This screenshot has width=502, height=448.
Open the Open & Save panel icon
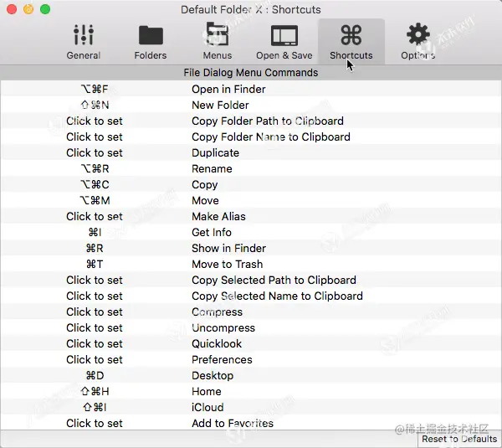(x=284, y=35)
